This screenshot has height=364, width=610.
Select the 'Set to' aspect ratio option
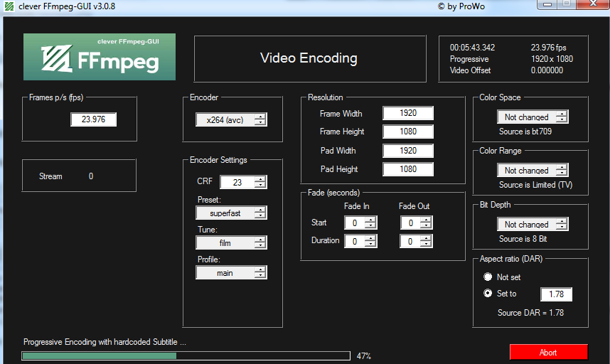[488, 293]
